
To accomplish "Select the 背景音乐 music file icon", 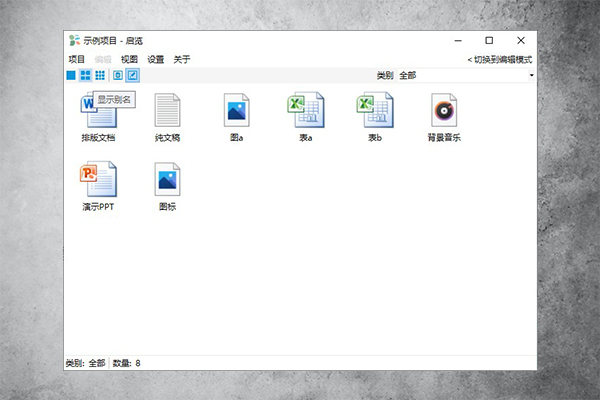I will [x=444, y=110].
